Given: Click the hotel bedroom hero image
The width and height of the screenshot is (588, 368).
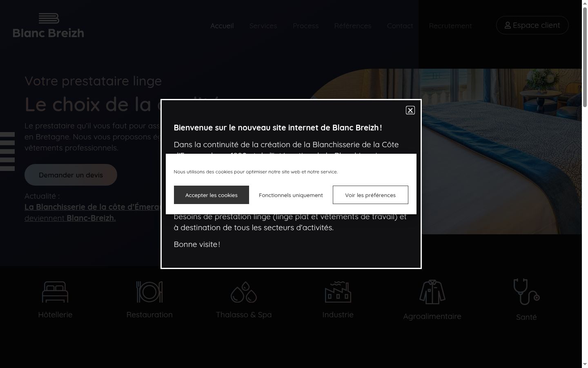Looking at the screenshot, I should tap(501, 151).
